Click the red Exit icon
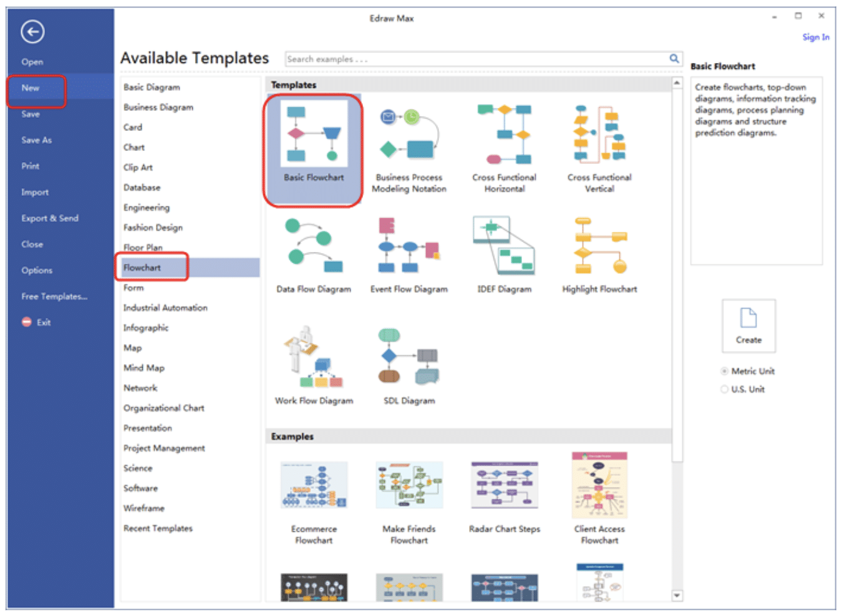 (27, 322)
